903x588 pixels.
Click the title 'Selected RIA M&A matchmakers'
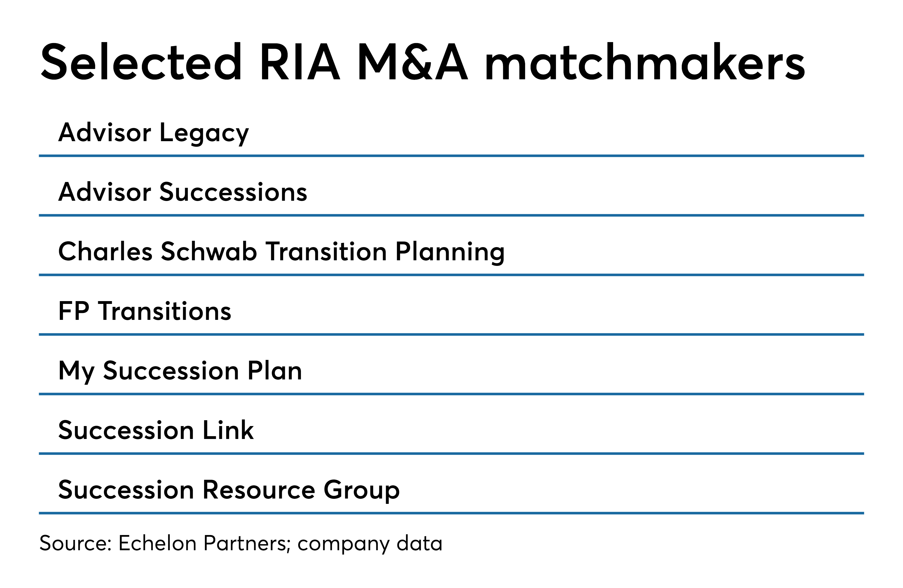423,62
